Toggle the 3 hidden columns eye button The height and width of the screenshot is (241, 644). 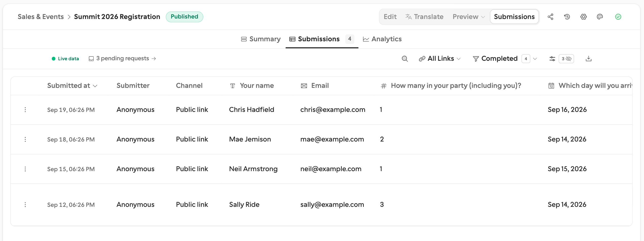[566, 59]
